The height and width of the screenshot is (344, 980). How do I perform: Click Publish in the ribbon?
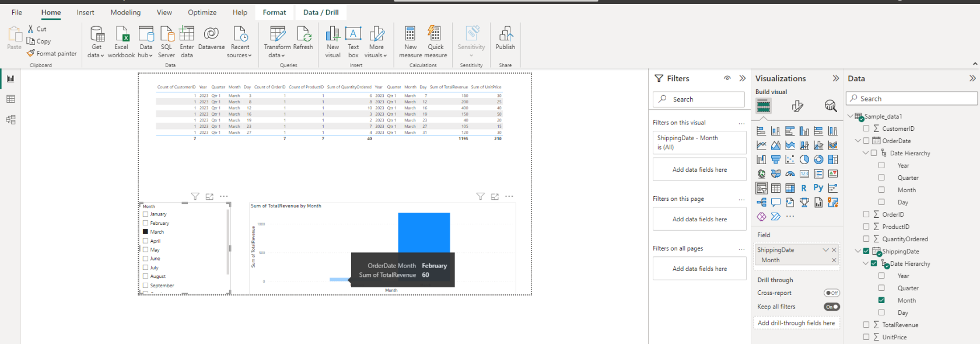[x=505, y=39]
